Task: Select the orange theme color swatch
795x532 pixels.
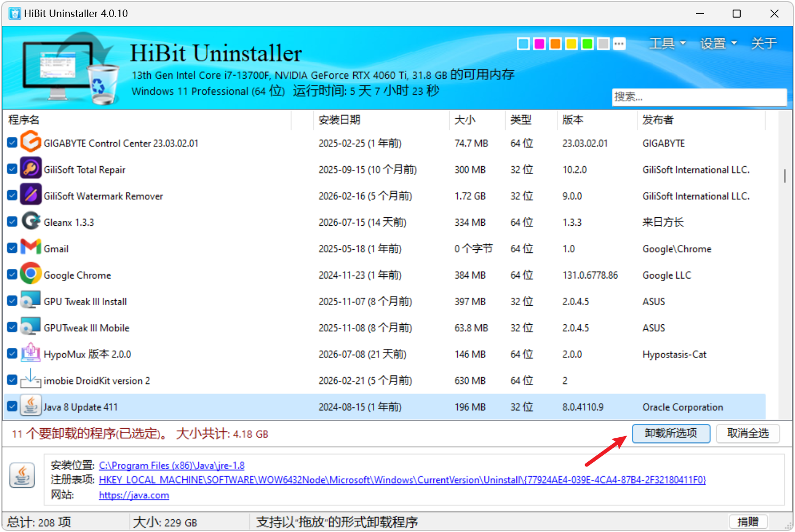Action: [x=556, y=44]
